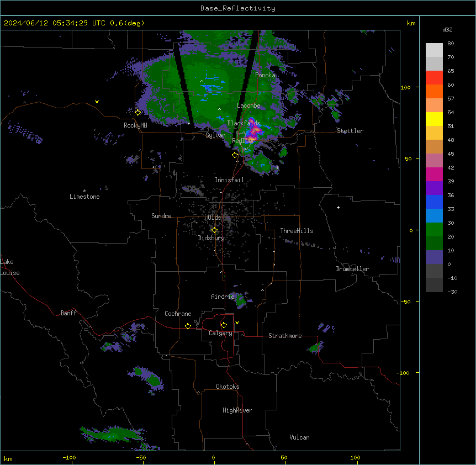Image resolution: width=476 pixels, height=465 pixels.
Task: Click the Innisfail city label
Action: (x=229, y=180)
